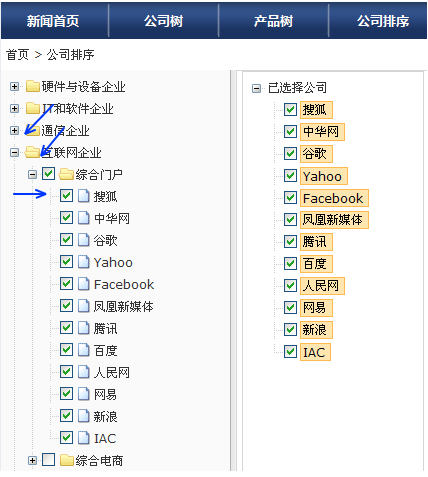
Task: Collapse the 已选择公司 list
Action: 256,88
